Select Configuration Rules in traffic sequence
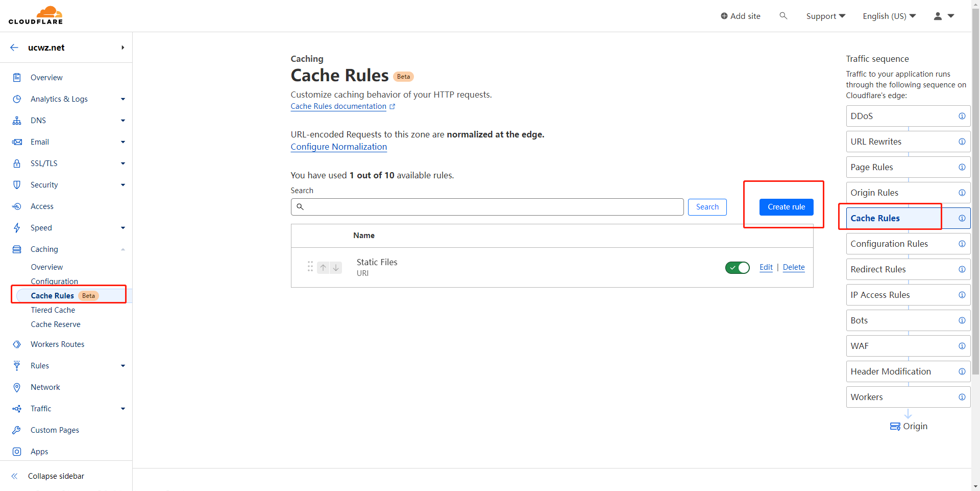The width and height of the screenshot is (980, 491). coord(908,244)
